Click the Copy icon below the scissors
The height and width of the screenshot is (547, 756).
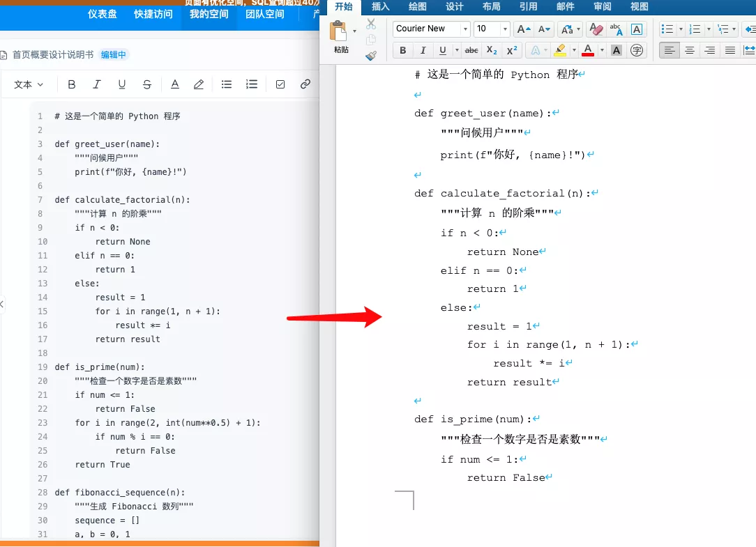click(x=371, y=40)
